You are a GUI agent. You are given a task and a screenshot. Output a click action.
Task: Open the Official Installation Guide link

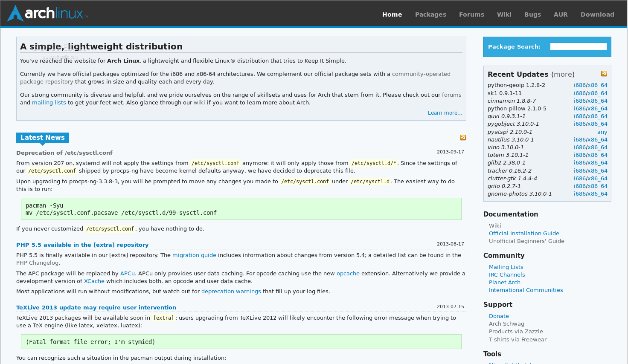point(524,234)
